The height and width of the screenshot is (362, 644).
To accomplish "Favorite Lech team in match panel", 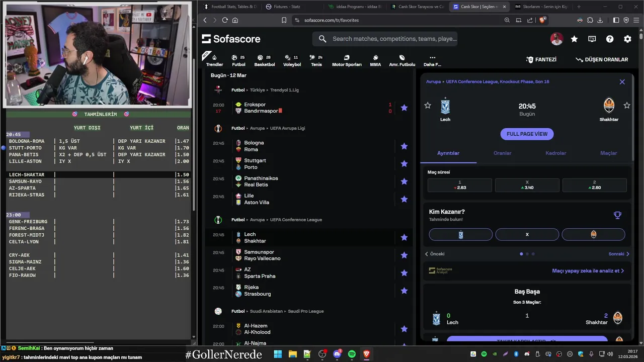I will pos(428,105).
